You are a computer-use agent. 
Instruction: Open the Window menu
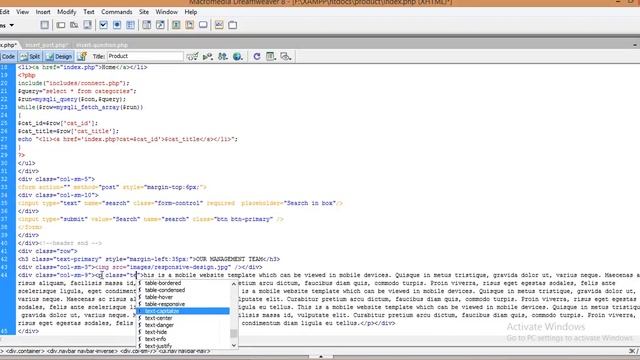click(x=167, y=12)
